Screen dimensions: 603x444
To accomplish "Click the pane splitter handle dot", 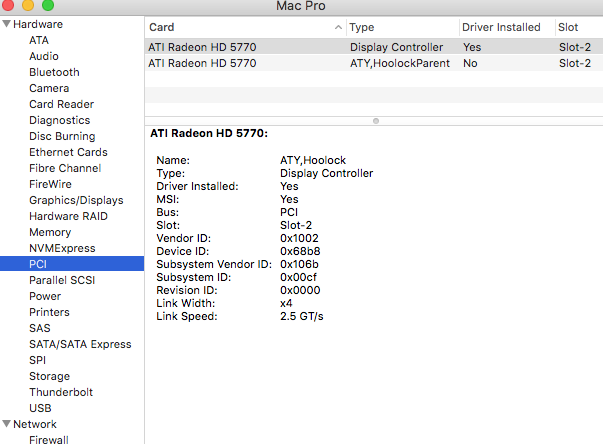I will (x=376, y=121).
